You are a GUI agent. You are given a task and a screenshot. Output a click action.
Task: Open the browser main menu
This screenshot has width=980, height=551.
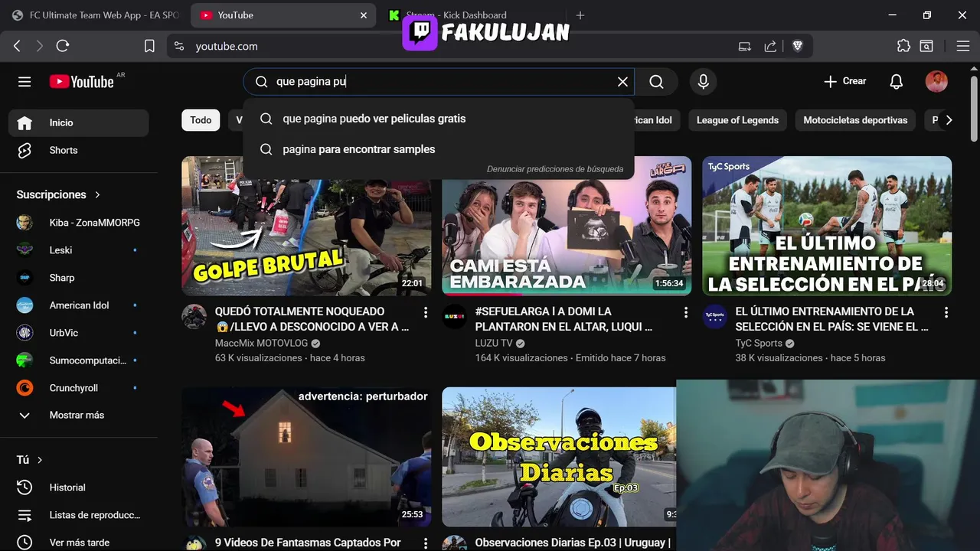click(963, 46)
